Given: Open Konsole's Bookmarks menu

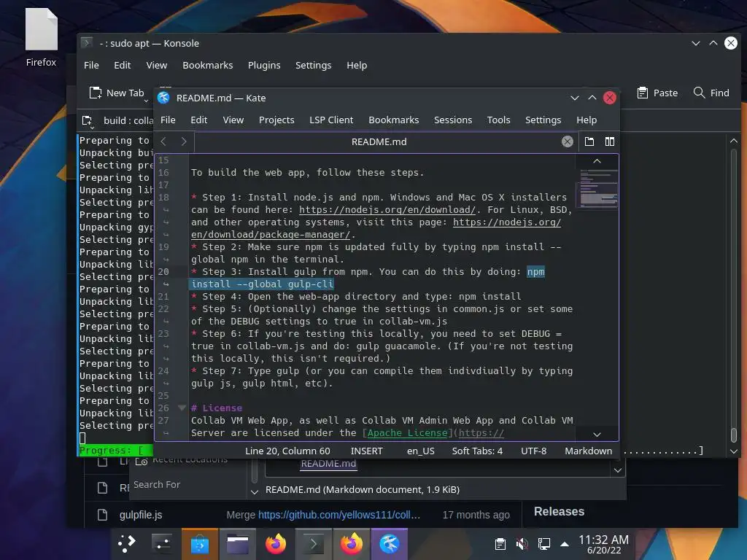Looking at the screenshot, I should point(208,65).
